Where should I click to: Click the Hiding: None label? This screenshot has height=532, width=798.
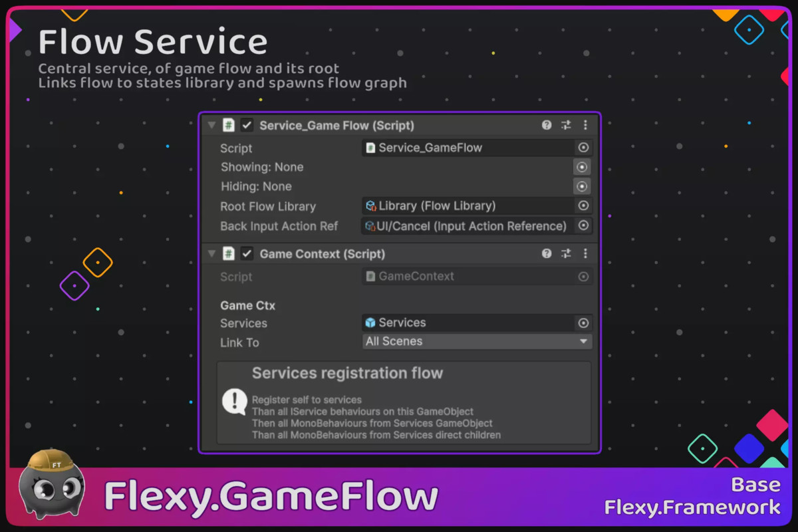click(x=256, y=186)
